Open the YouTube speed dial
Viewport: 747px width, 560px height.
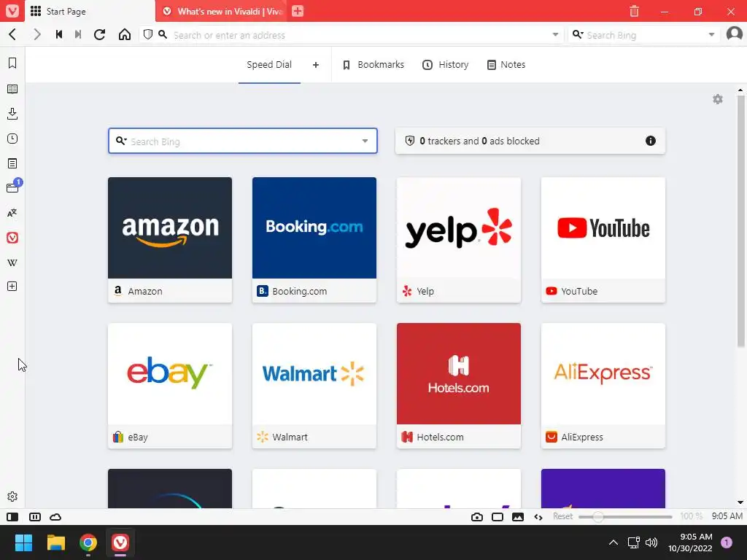pyautogui.click(x=603, y=240)
